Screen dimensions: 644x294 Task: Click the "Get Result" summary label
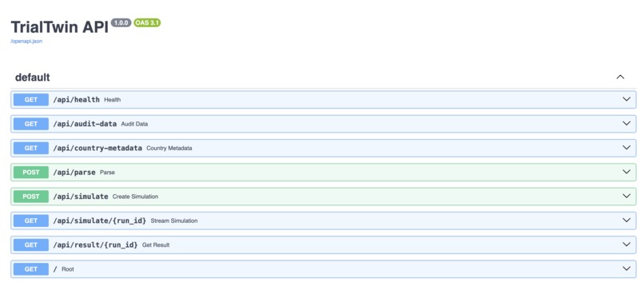coord(156,245)
